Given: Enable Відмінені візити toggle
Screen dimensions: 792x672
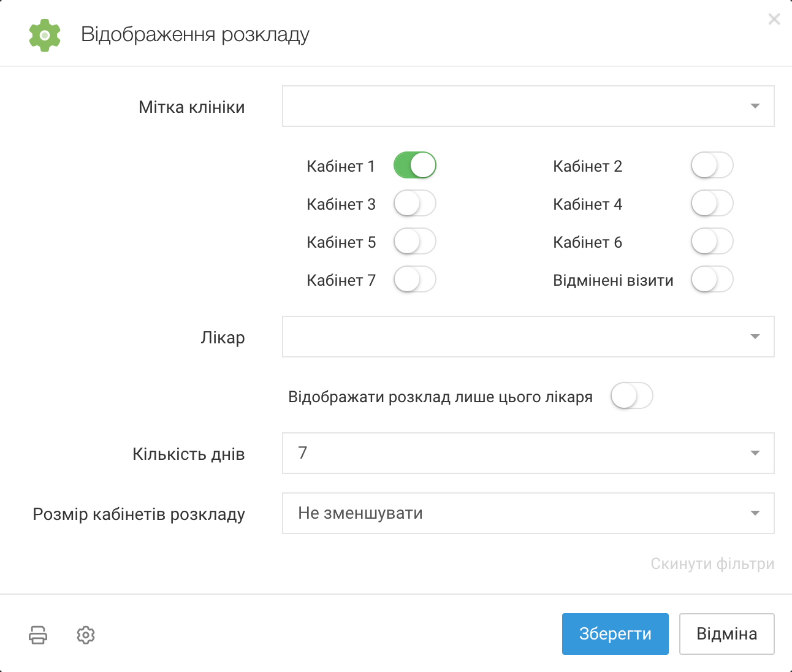Looking at the screenshot, I should coord(712,279).
